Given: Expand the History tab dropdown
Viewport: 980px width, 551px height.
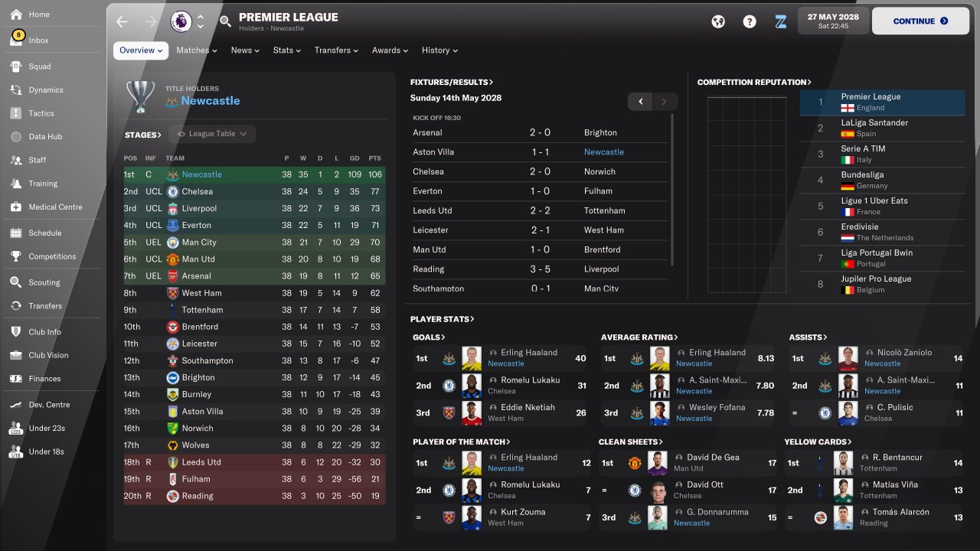Looking at the screenshot, I should [x=439, y=51].
